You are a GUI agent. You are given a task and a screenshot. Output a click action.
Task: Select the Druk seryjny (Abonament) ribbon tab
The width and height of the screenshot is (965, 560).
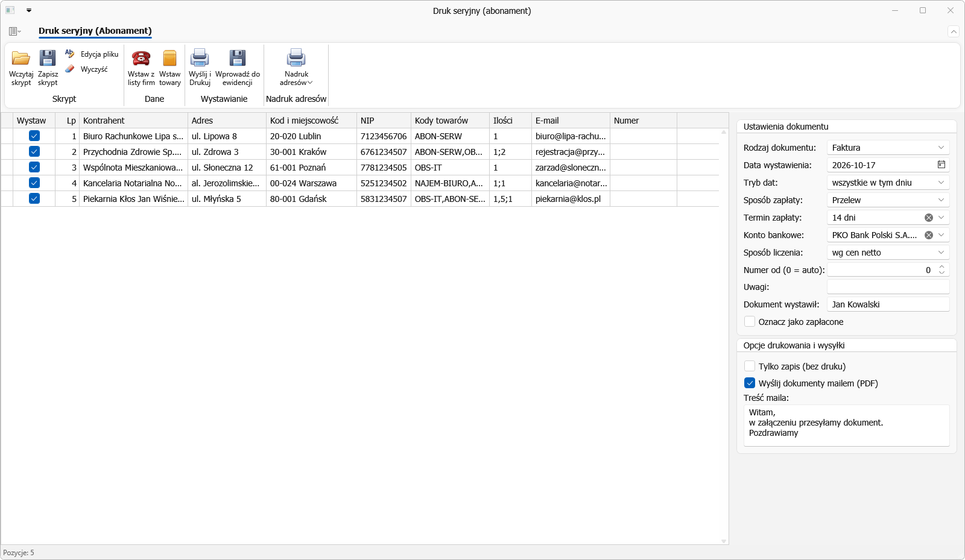click(x=95, y=31)
